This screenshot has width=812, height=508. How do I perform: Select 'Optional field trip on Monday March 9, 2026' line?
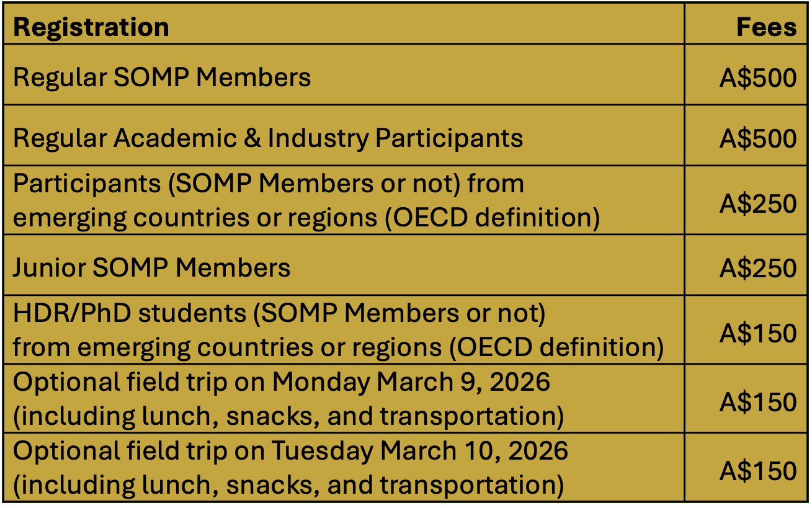click(282, 382)
